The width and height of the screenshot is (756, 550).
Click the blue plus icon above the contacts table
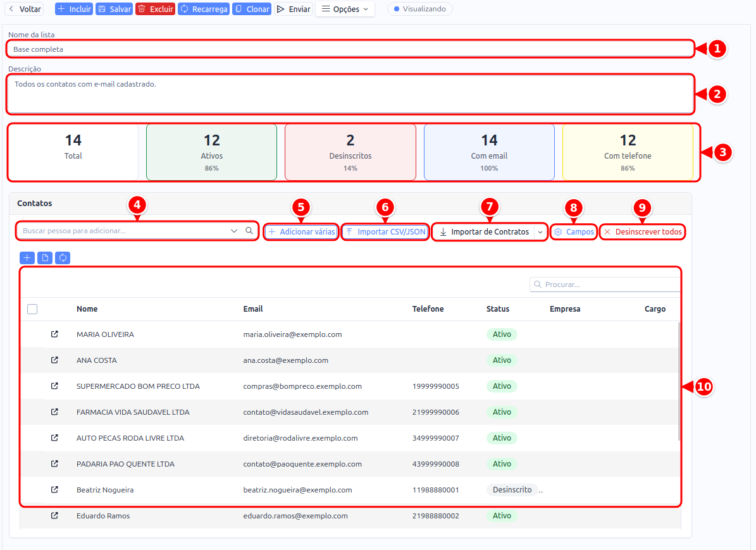tap(27, 258)
